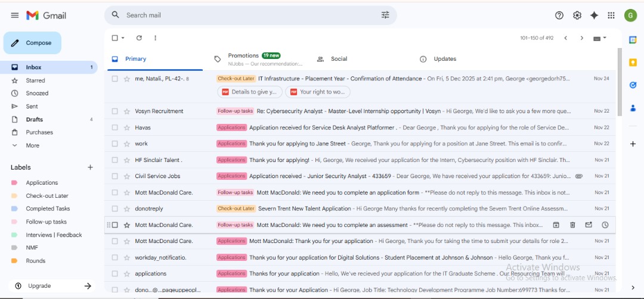Viewport: 644px width, 299px height.
Task: Open the Drafts folder
Action: click(48, 119)
